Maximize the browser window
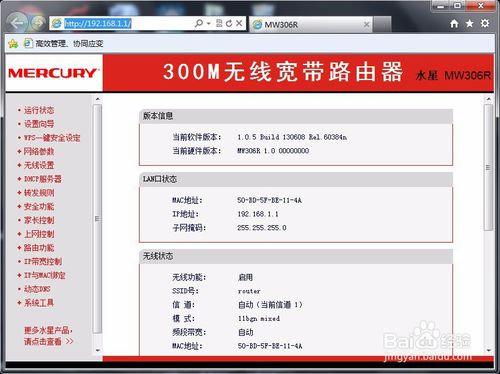500x374 pixels. [458, 6]
